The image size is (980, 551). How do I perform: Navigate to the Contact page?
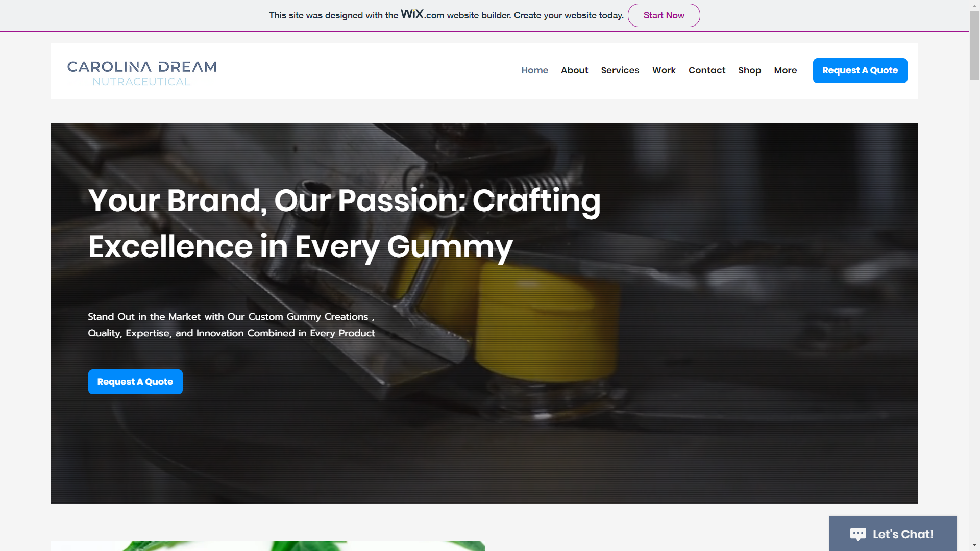tap(706, 70)
